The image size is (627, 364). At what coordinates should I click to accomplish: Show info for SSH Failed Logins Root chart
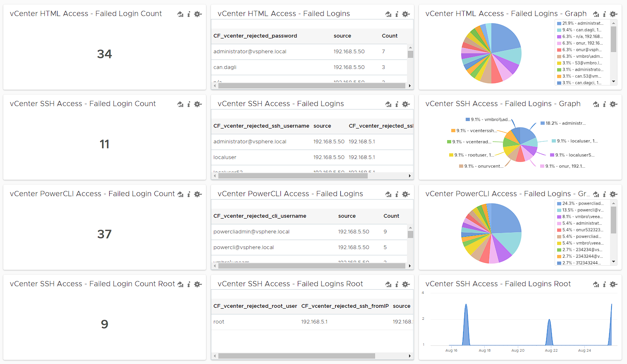[x=604, y=284]
